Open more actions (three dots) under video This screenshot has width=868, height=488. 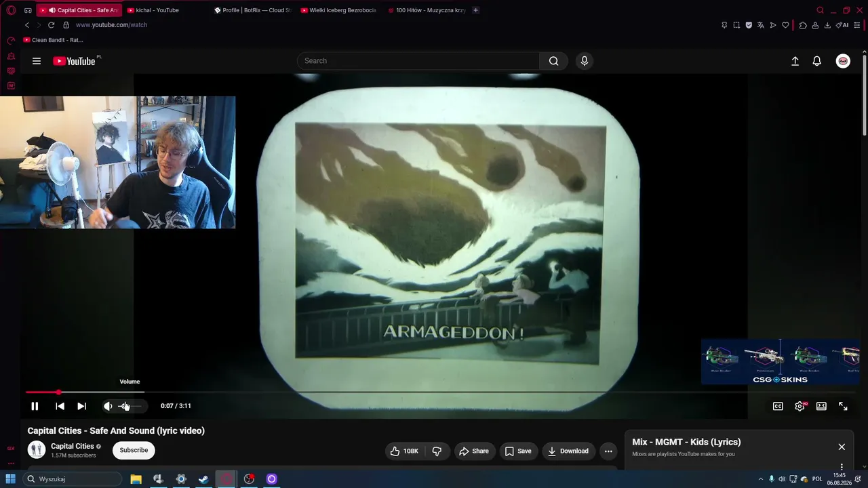608,451
